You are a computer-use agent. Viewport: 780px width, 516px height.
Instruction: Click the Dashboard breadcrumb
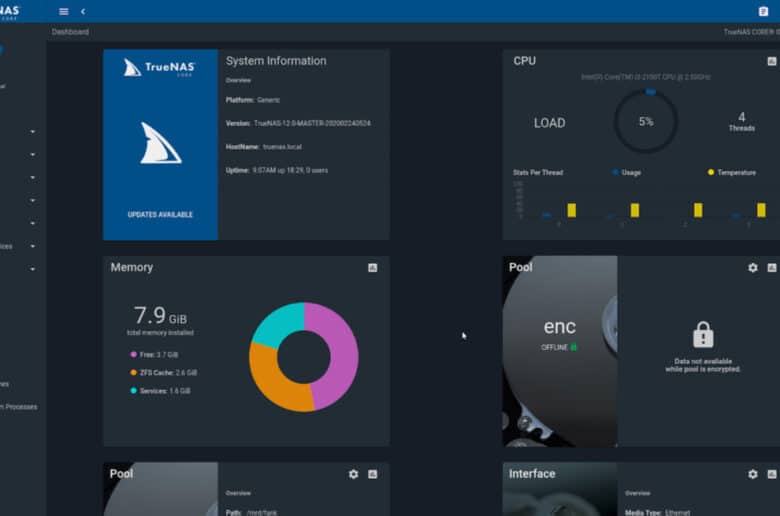point(70,32)
